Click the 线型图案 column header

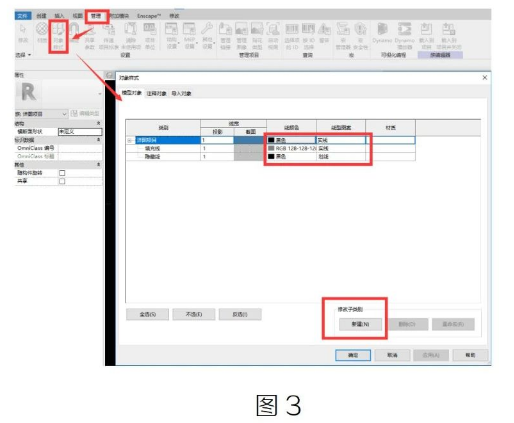pos(341,128)
